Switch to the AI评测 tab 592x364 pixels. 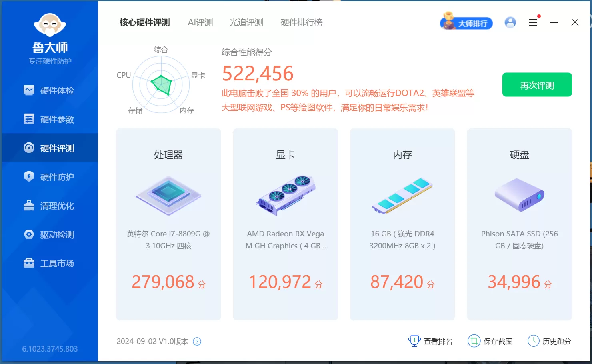[200, 22]
